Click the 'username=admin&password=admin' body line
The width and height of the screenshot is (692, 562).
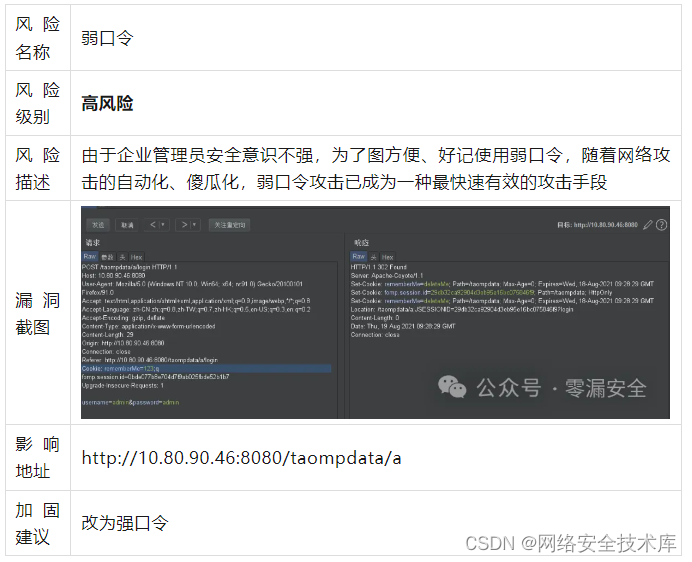(130, 402)
